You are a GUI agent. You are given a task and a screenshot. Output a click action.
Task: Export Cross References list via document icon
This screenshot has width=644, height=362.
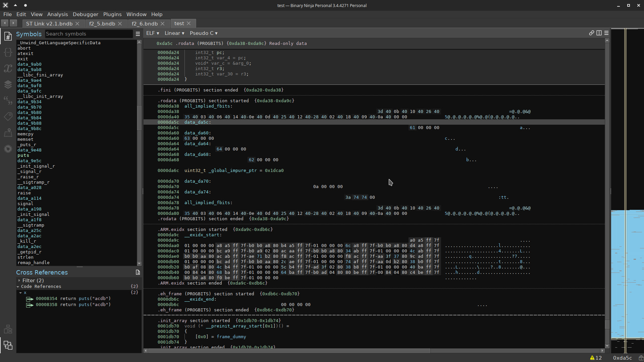click(x=138, y=272)
